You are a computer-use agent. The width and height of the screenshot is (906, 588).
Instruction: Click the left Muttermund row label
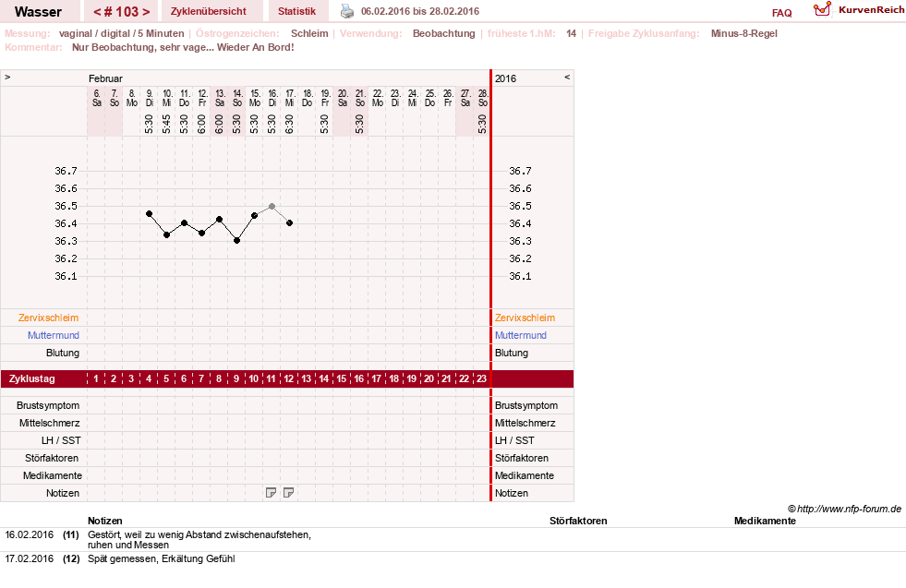click(54, 335)
